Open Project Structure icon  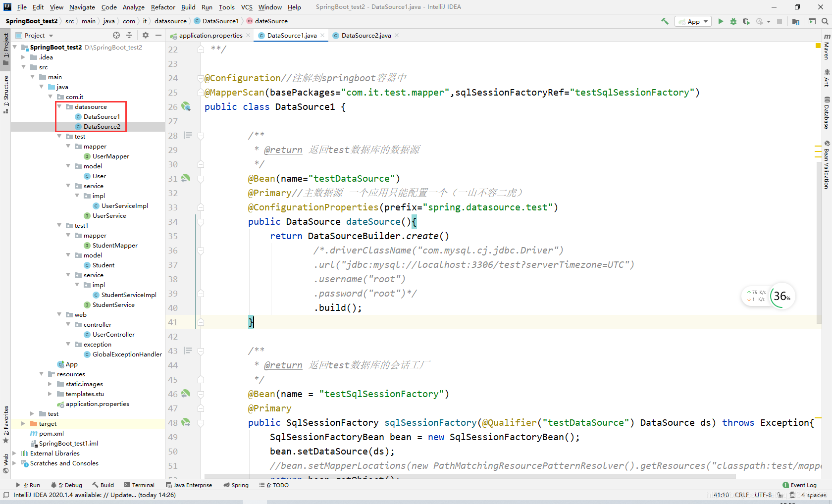(796, 21)
